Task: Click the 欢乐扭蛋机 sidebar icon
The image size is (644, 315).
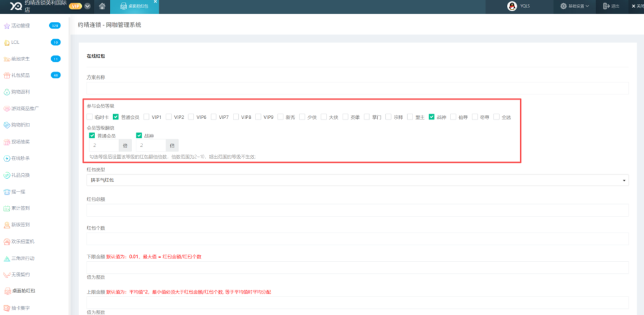Action: pyautogui.click(x=6, y=242)
